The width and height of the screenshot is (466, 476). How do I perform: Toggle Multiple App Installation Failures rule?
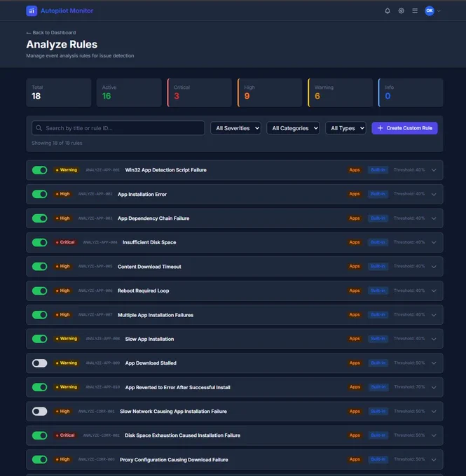(x=39, y=315)
